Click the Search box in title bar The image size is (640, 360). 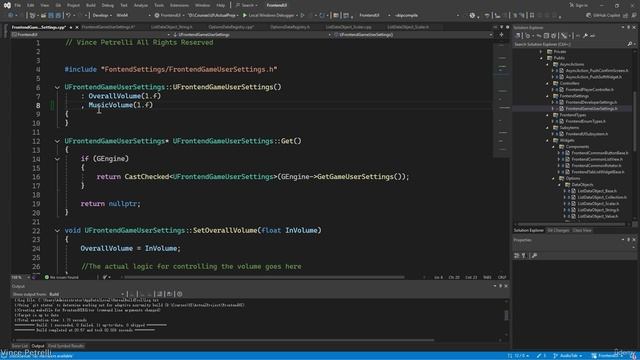[x=246, y=5]
